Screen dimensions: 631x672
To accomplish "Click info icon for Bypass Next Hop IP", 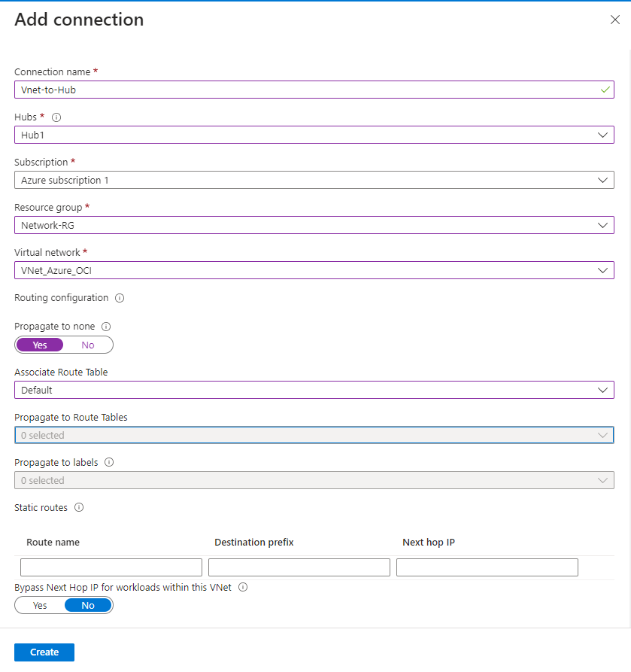I will 243,588.
